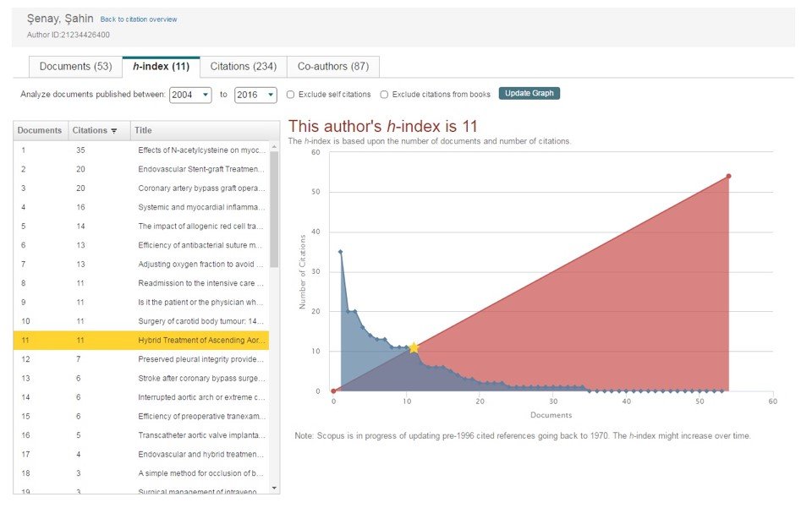
Task: Click the documents list scrollbar thumb
Action: click(274, 210)
